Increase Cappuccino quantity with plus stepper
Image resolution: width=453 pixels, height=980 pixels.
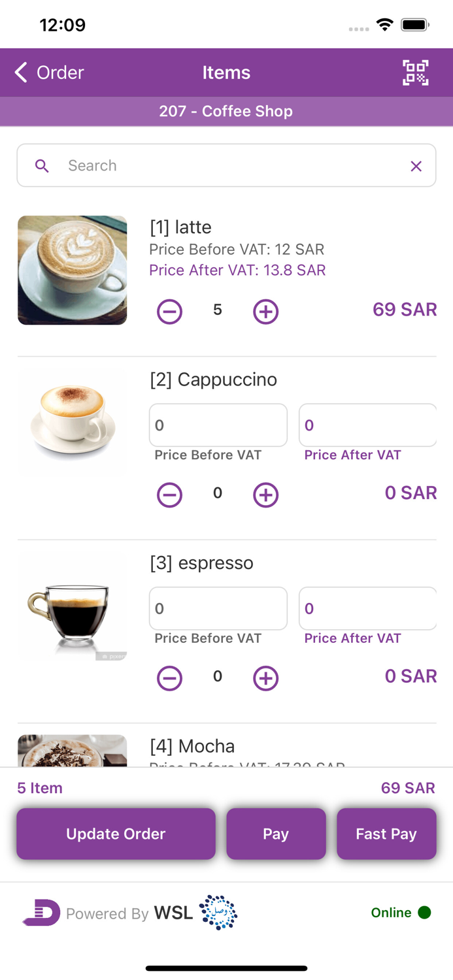click(x=265, y=495)
